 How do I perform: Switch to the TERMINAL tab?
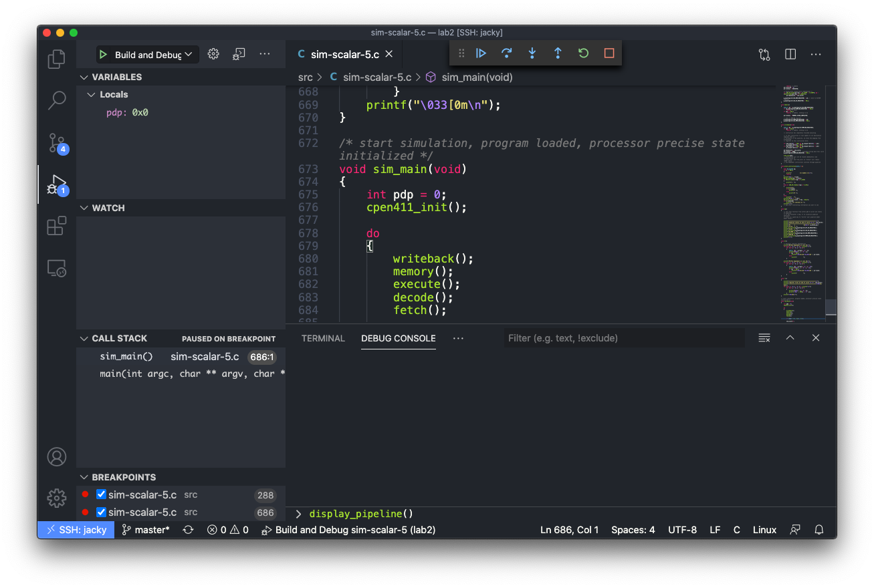tap(323, 338)
